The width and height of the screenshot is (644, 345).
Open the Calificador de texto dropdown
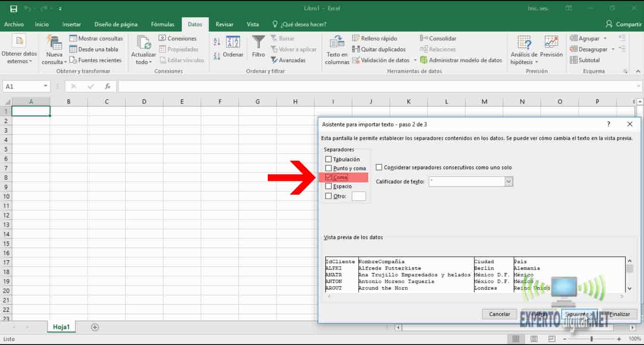point(508,181)
